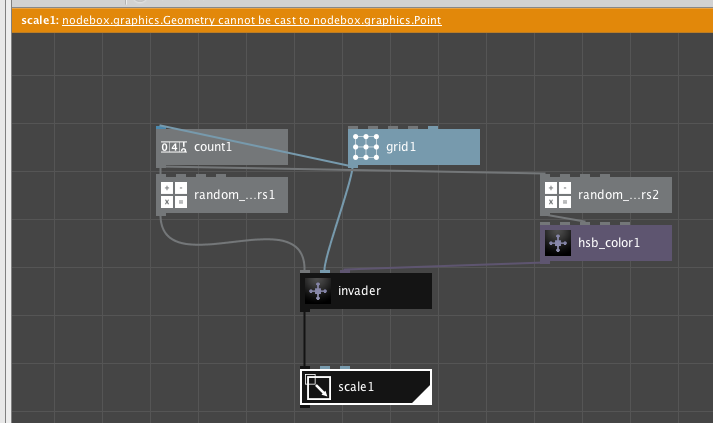The height and width of the screenshot is (423, 713).
Task: Click the random_...rs2 node math icon
Action: point(558,195)
